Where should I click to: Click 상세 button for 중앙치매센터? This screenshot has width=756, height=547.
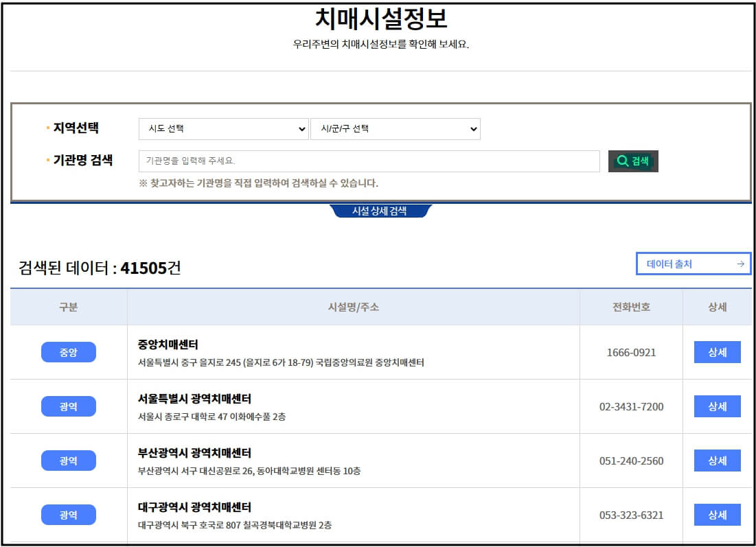coord(717,352)
